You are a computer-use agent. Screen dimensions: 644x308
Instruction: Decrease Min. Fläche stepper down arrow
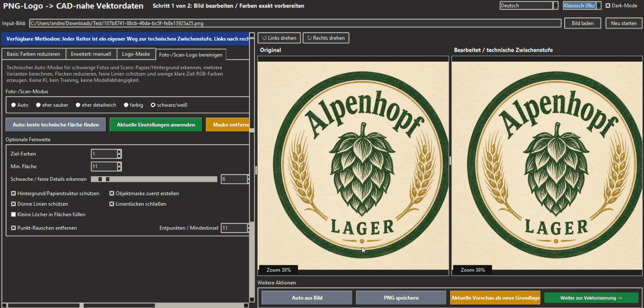119,168
